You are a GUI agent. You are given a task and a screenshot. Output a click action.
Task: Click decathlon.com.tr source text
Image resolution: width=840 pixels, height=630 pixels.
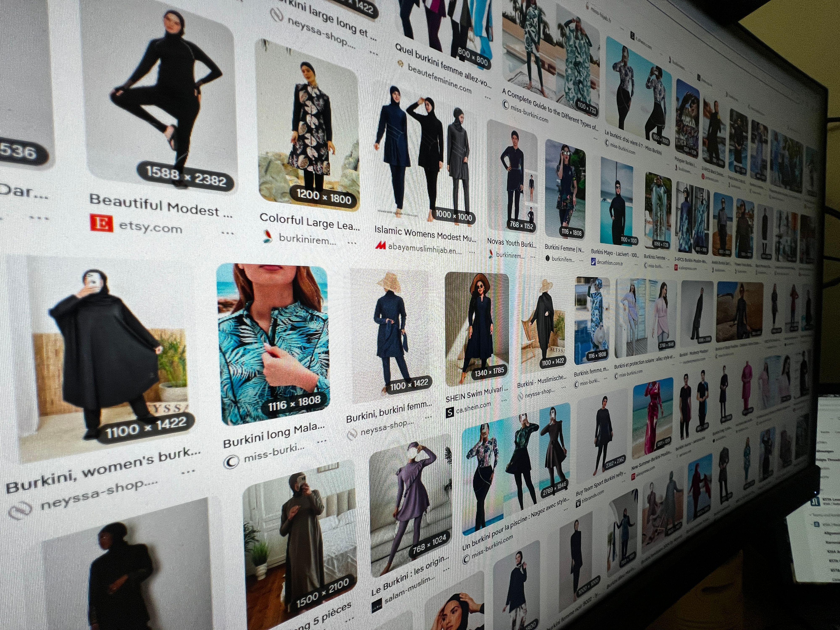click(609, 262)
